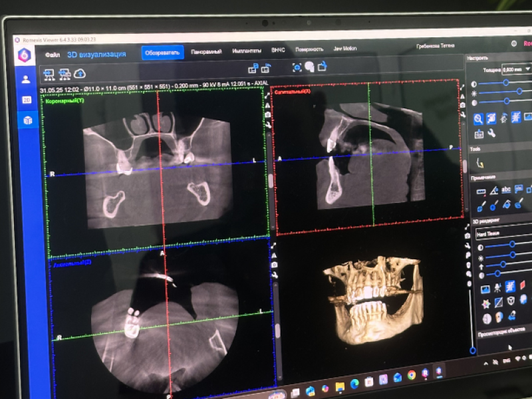Collapse the Примечание panel header
This screenshot has height=399, width=532.
pyautogui.click(x=501, y=178)
